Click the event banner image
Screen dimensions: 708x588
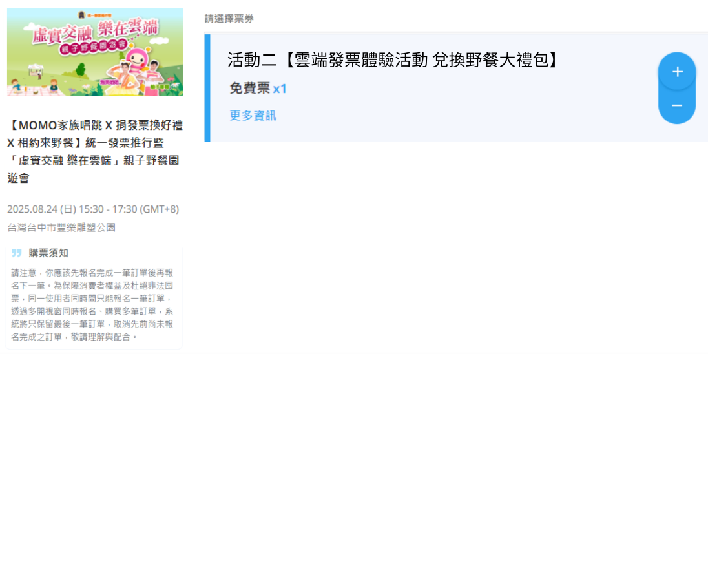[x=95, y=52]
